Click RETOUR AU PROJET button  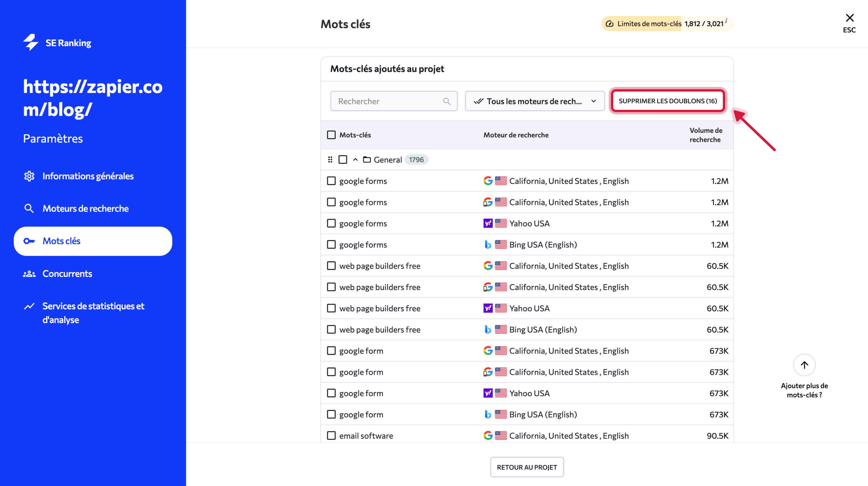click(527, 467)
